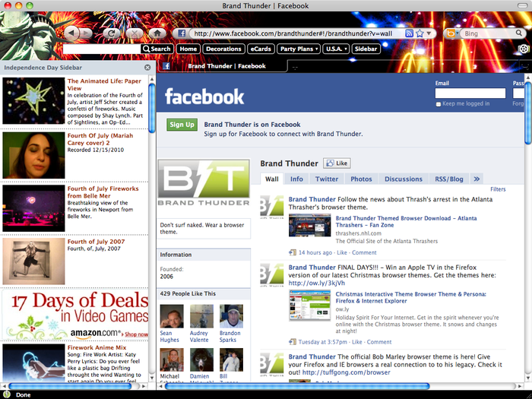Open Brandon Sparks' profile photo

pyautogui.click(x=231, y=316)
